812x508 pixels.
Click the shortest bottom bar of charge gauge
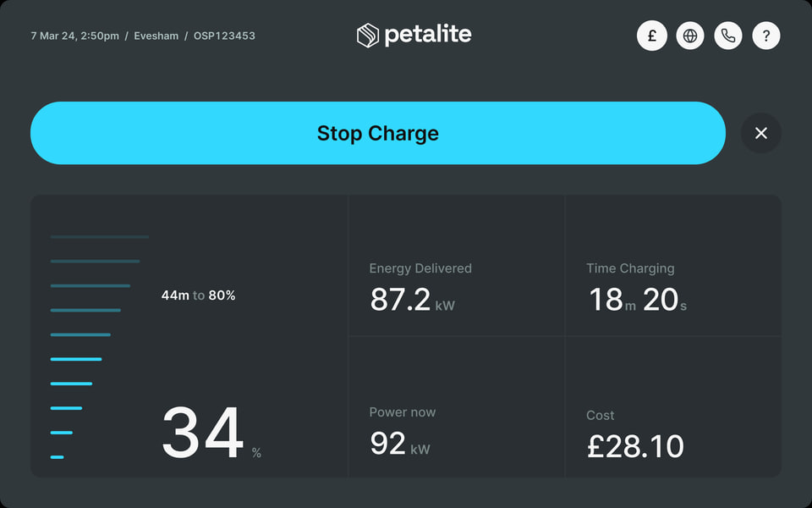[57, 457]
